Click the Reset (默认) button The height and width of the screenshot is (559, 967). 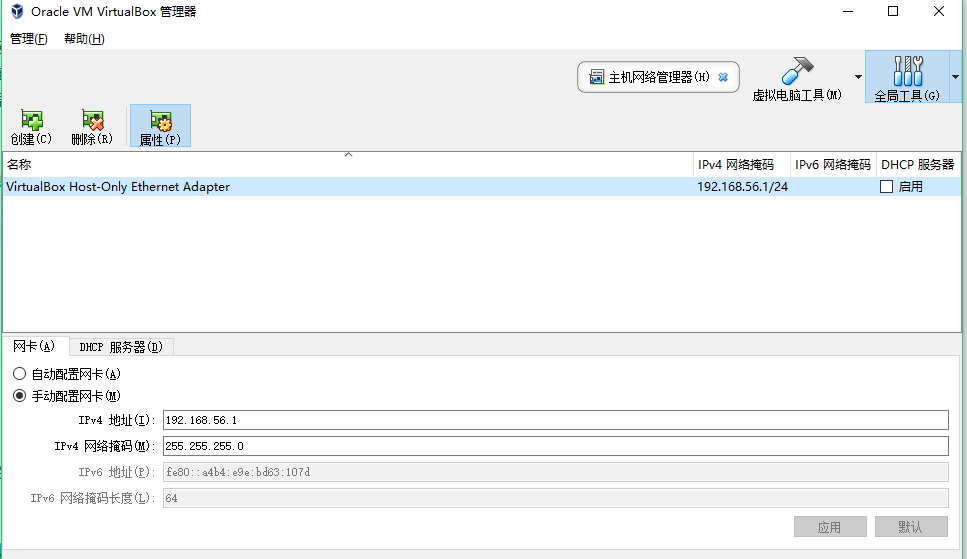pyautogui.click(x=911, y=527)
